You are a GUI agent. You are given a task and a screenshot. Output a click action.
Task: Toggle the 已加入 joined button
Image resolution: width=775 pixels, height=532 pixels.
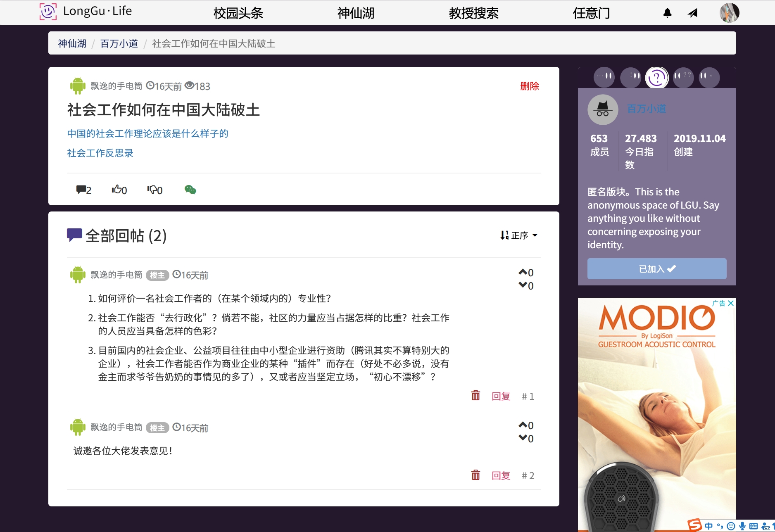pos(656,269)
